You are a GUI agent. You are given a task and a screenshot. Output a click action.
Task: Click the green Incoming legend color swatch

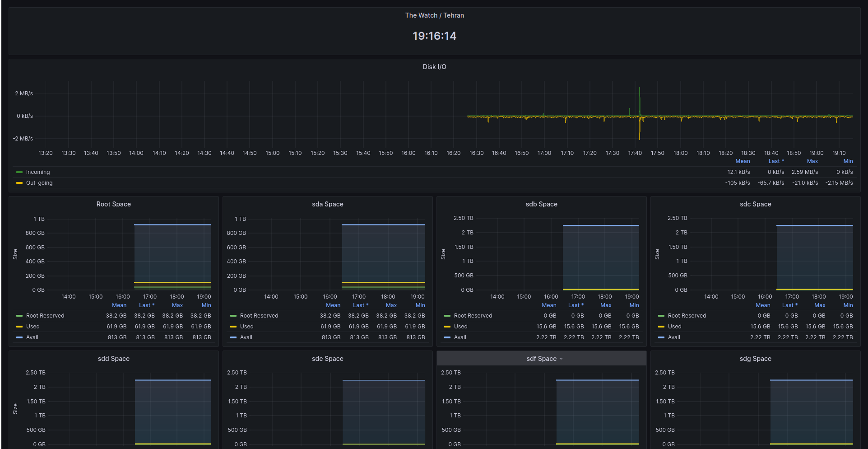[x=19, y=172]
